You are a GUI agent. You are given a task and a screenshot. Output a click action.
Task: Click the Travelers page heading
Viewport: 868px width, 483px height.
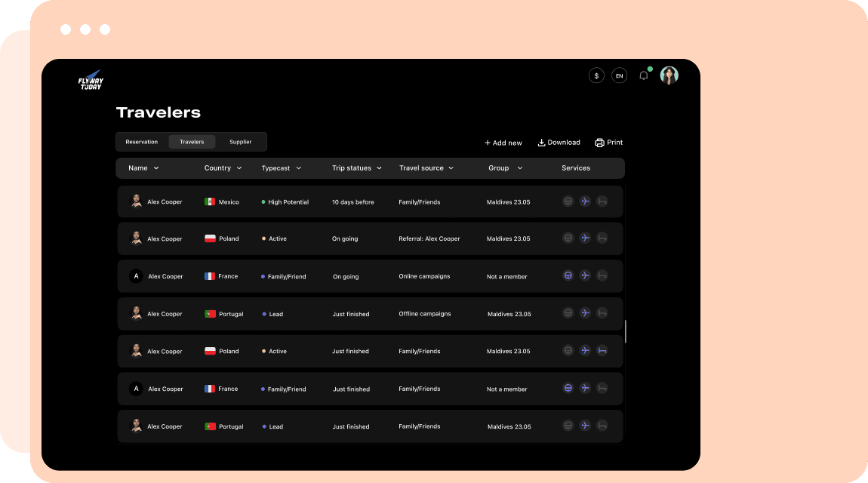[x=159, y=112]
